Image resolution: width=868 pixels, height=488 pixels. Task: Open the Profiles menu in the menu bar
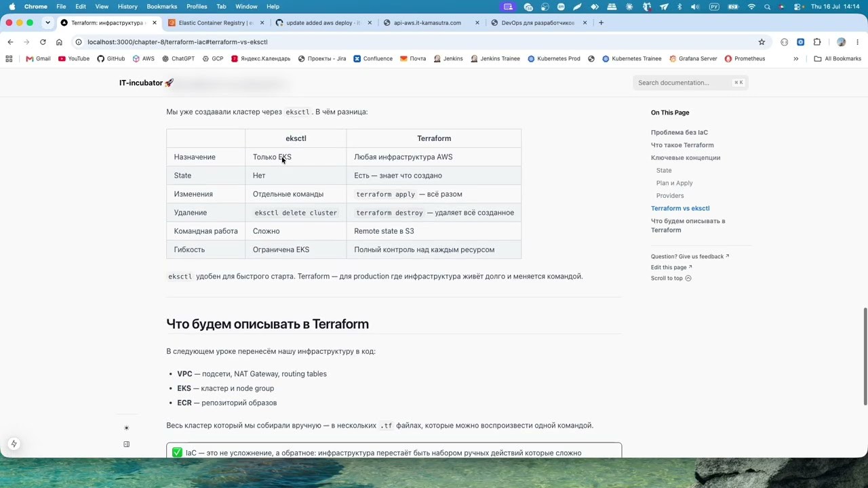[197, 7]
